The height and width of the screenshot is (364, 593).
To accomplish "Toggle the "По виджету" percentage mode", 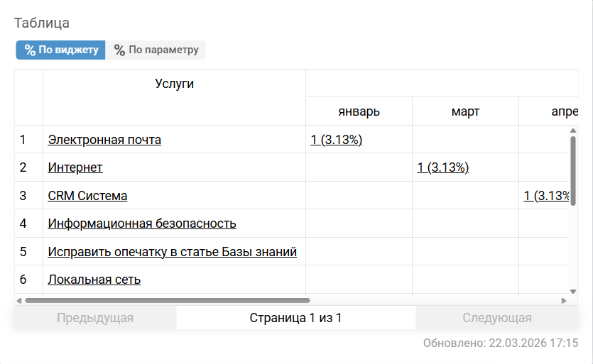I will click(x=60, y=50).
